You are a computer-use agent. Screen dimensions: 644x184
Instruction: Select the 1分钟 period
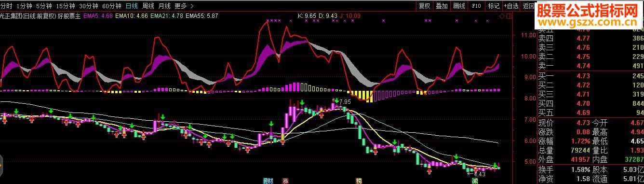coord(24,6)
